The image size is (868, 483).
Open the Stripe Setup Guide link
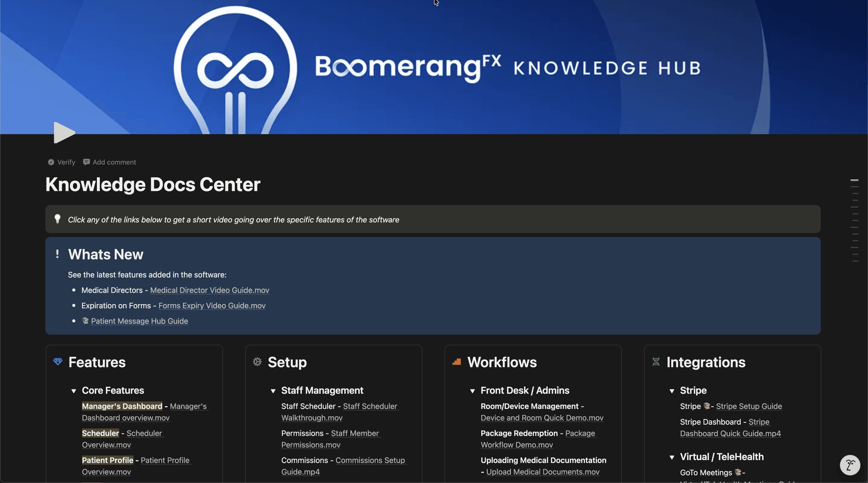(749, 406)
